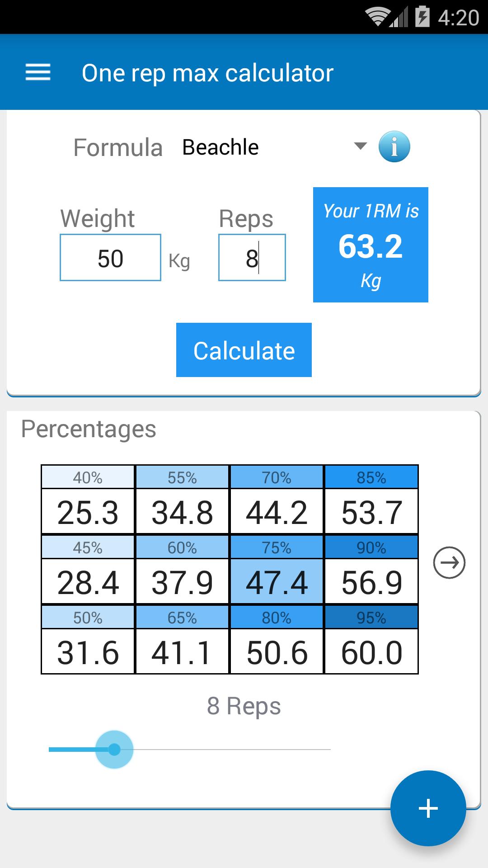Screen dimensions: 488x868
Task: Click the reps slider handle
Action: 114,750
